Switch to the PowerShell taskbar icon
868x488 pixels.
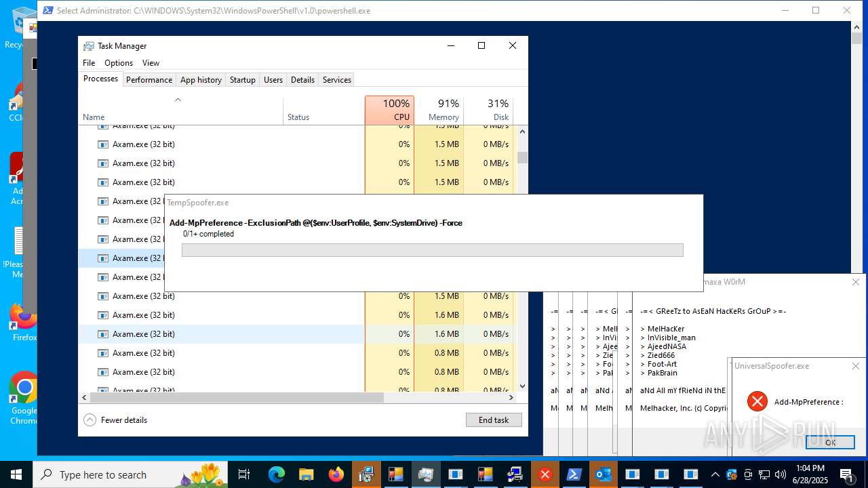574,474
